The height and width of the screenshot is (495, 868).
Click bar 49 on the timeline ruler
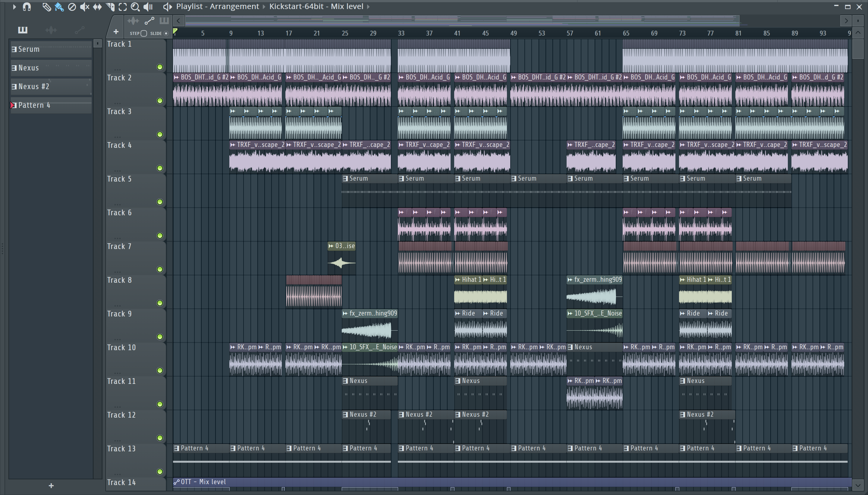pyautogui.click(x=514, y=33)
